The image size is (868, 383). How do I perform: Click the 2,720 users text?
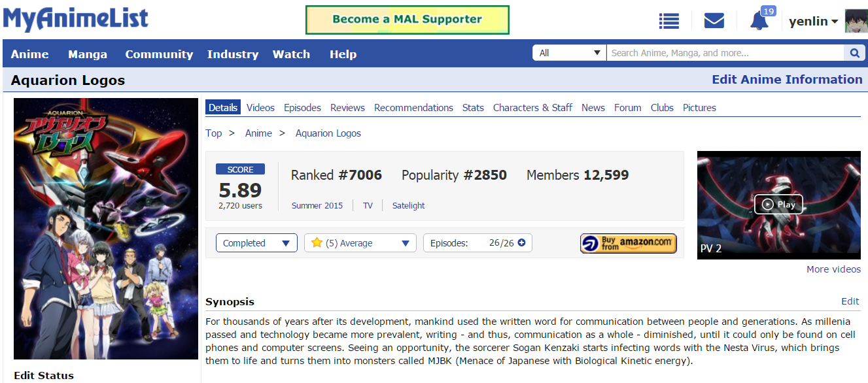(240, 206)
